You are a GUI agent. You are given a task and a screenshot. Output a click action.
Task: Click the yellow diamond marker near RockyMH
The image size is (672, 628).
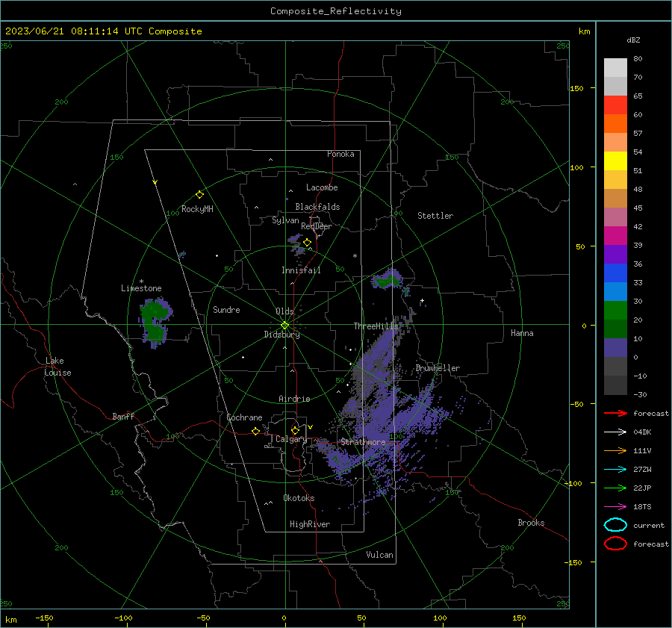coord(199,195)
